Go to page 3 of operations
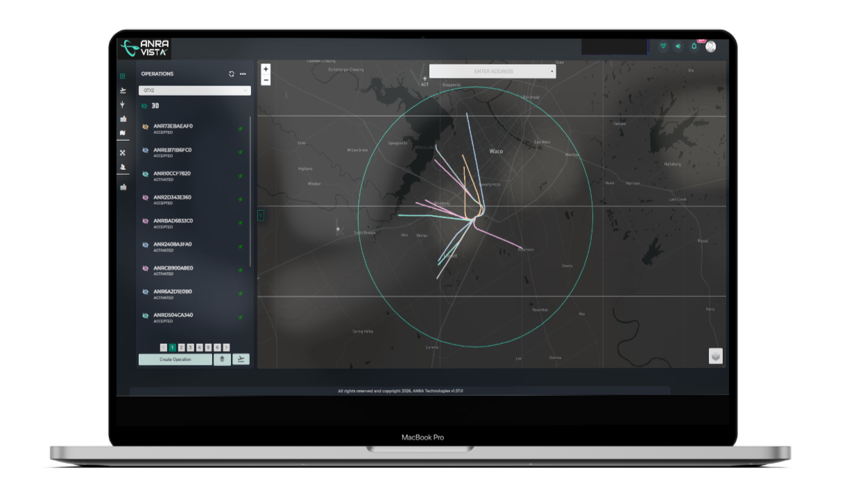The height and width of the screenshot is (504, 847). (x=190, y=347)
